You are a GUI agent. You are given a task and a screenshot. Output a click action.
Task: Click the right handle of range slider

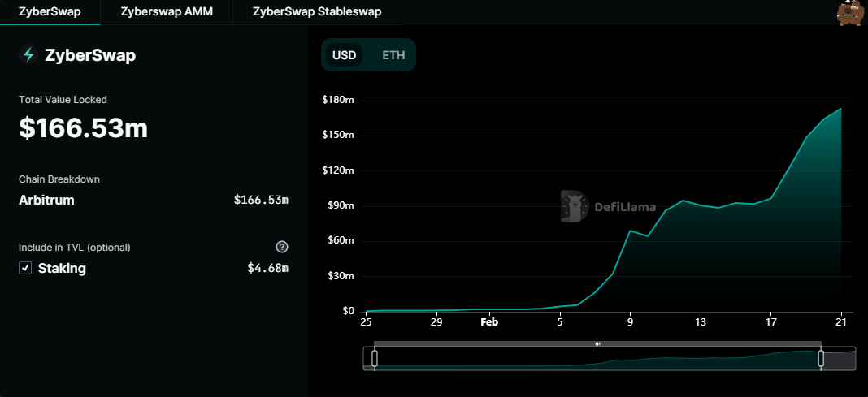click(x=821, y=358)
